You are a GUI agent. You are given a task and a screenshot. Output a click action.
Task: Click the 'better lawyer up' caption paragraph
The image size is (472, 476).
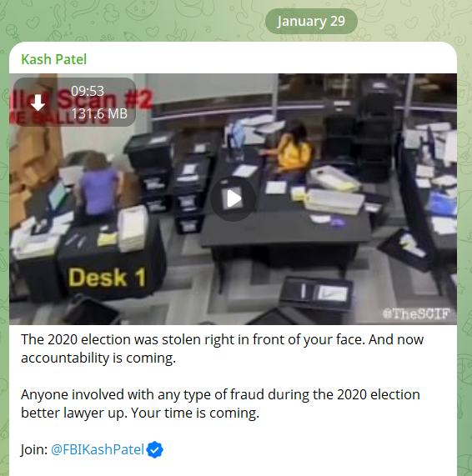click(220, 403)
